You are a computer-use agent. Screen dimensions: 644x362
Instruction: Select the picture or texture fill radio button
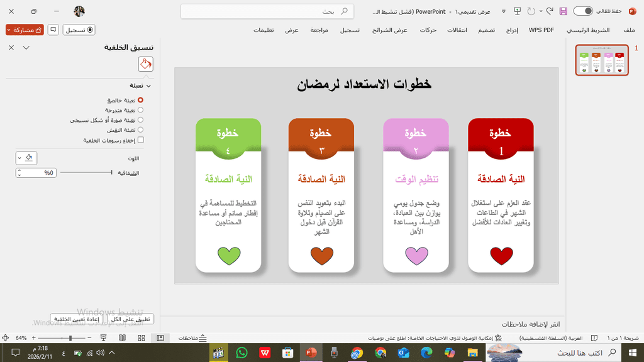(x=140, y=120)
